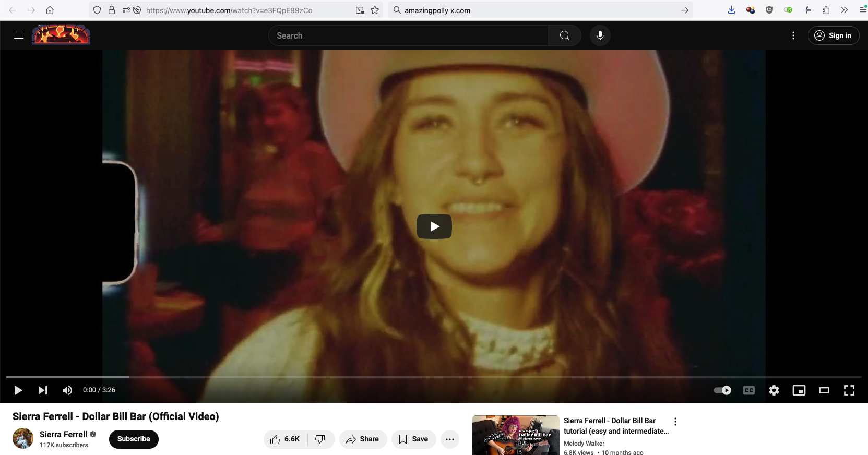The width and height of the screenshot is (868, 455).
Task: Click the YouTube fireplace logo
Action: (61, 35)
